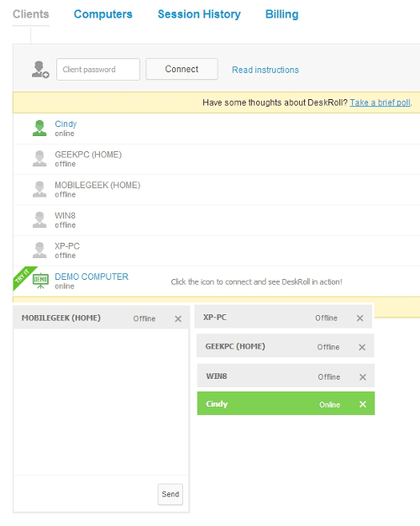
Task: Open the Read instructions link
Action: (265, 70)
